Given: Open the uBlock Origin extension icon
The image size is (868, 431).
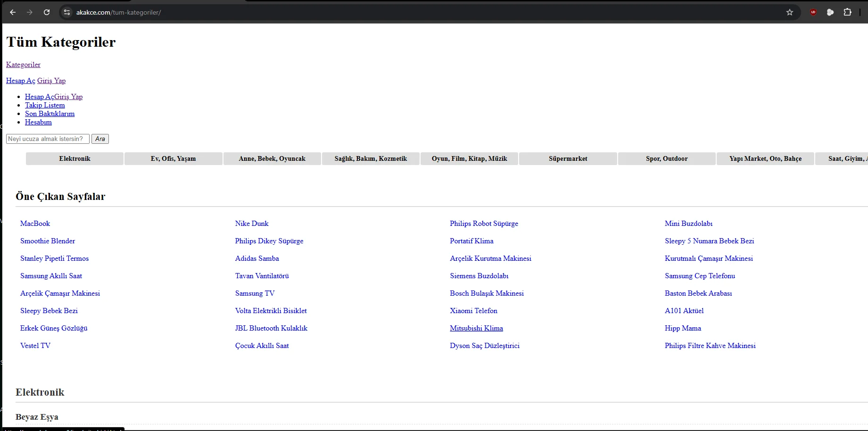Looking at the screenshot, I should [813, 12].
